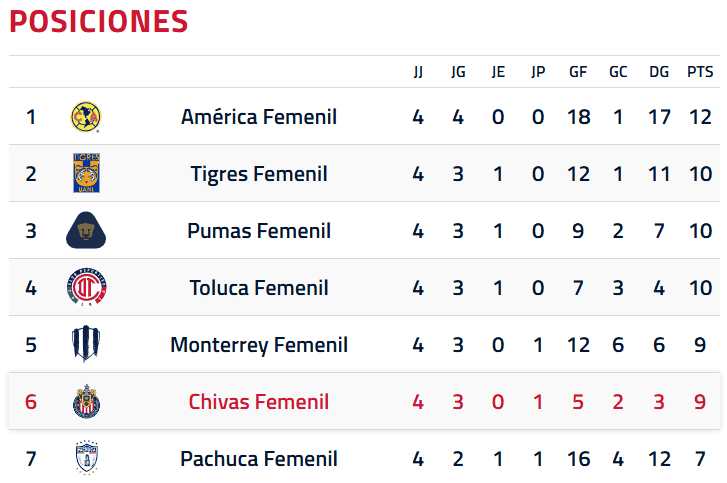Click the Pachuca Femenil badge
This screenshot has height=483, width=727.
click(87, 458)
